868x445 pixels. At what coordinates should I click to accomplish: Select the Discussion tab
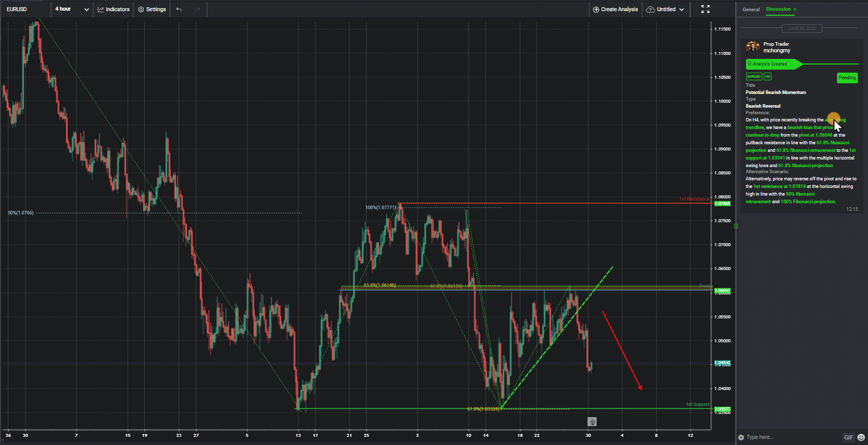778,9
